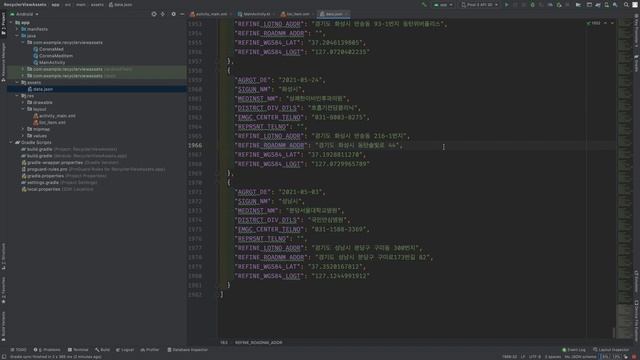Switch to activity_main.xml editor tab
This screenshot has height=360, width=640.
211,14
